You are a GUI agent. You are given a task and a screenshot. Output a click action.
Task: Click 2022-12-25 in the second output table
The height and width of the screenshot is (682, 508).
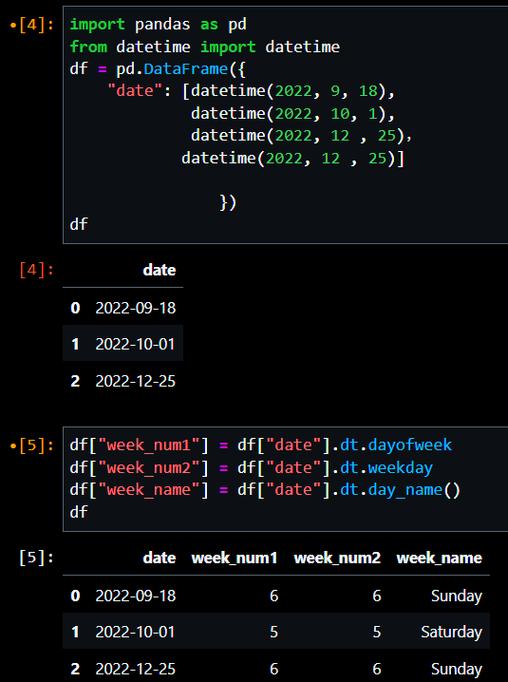(136, 669)
